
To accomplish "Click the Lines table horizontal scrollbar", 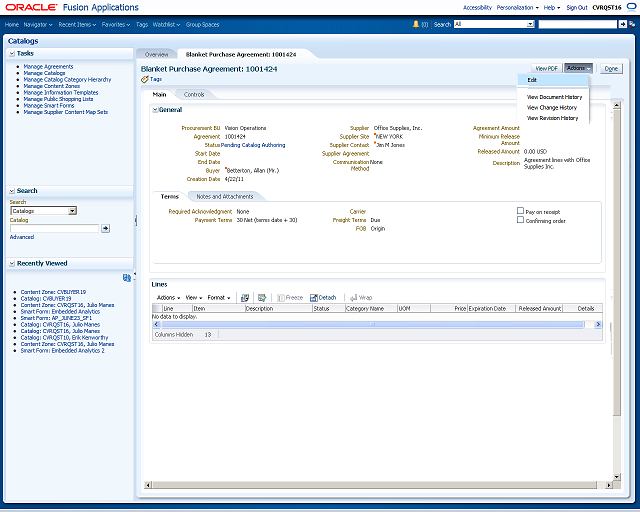I will point(373,324).
